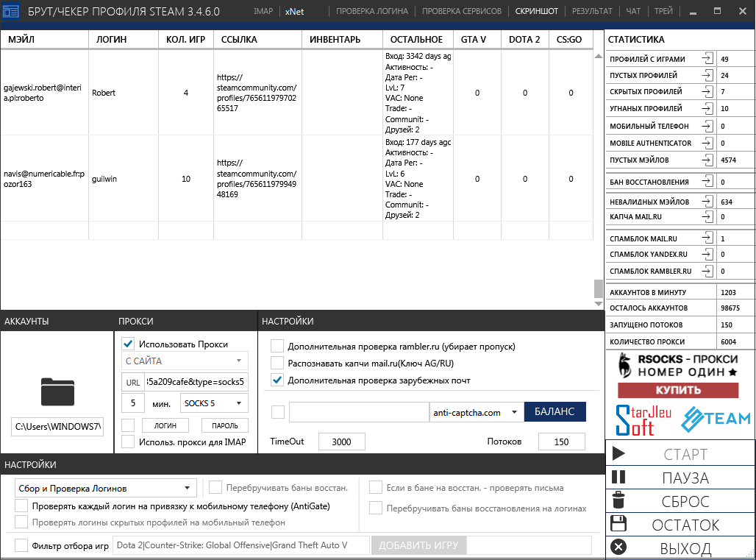Click the floppy disk icon beside ОСТАТОК
The image size is (756, 560).
[x=618, y=524]
